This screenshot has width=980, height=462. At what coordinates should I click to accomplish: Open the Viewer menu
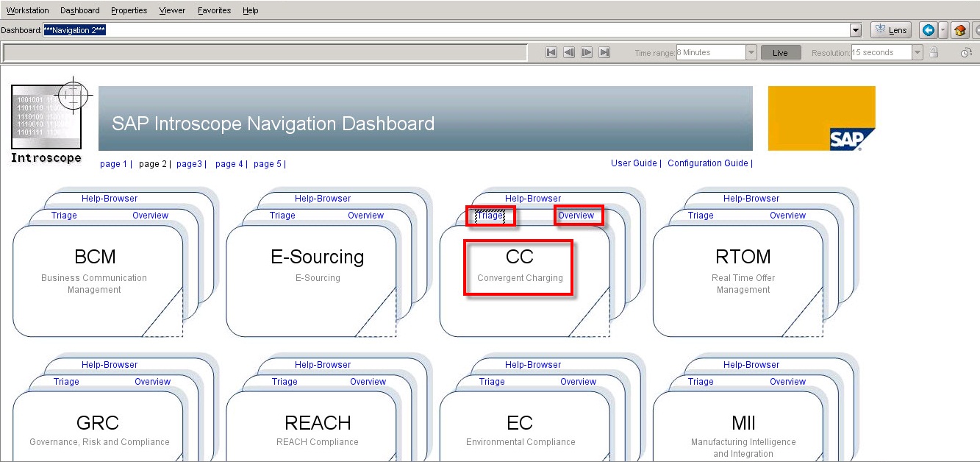172,10
